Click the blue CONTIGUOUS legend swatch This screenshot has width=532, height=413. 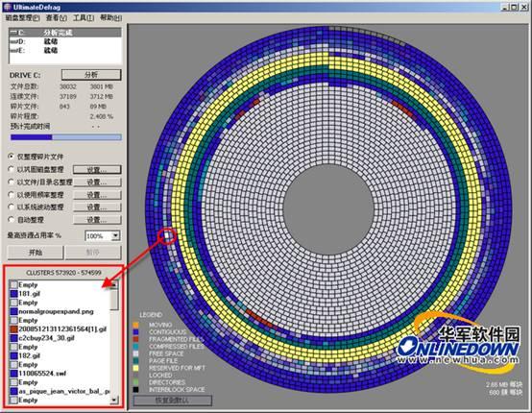point(135,332)
